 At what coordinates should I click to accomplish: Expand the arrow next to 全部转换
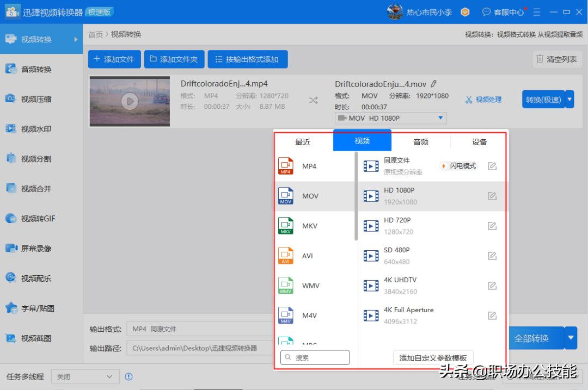tap(570, 338)
